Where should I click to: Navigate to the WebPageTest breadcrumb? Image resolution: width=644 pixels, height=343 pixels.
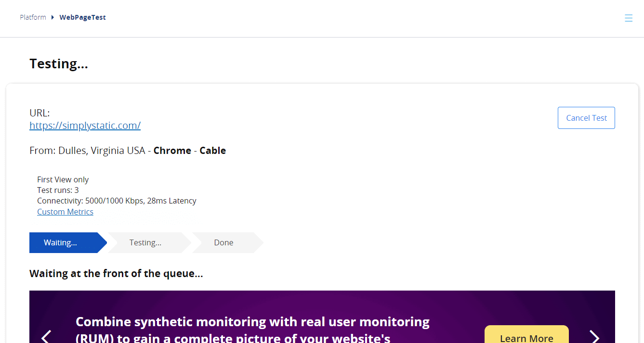click(82, 17)
